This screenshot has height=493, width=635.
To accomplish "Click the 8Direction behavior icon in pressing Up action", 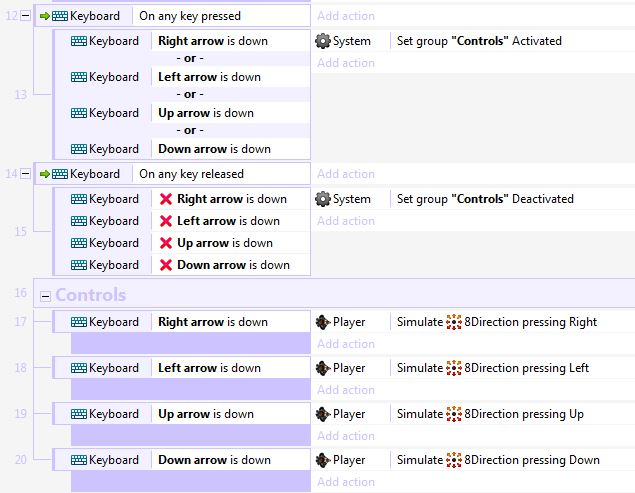I will tap(454, 414).
